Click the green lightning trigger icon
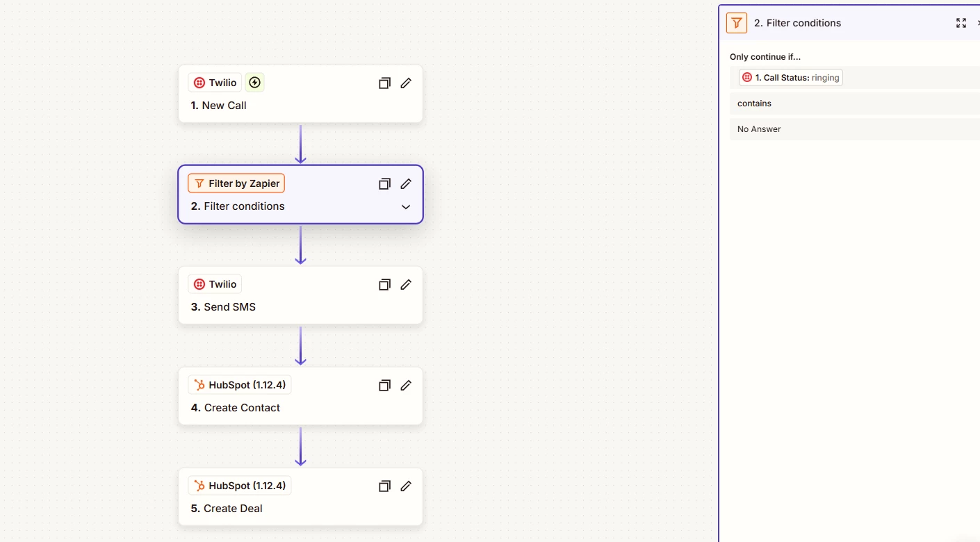The height and width of the screenshot is (542, 980). tap(255, 83)
